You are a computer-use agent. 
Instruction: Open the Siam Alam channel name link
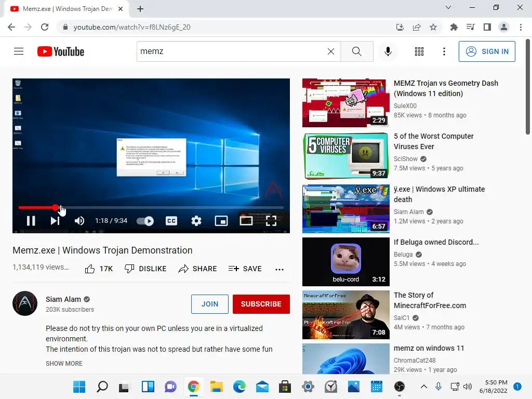tap(63, 299)
